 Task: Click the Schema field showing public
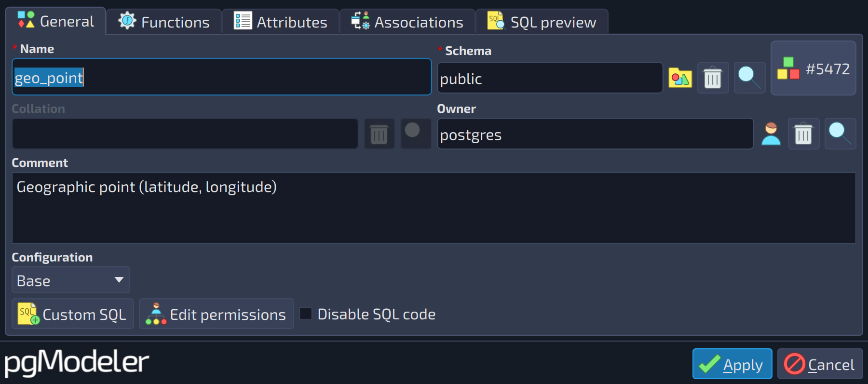coord(550,78)
